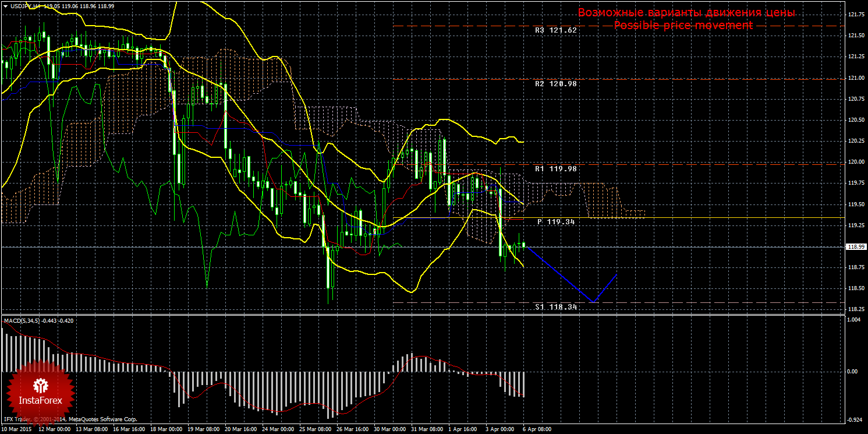Viewport: 868px width, 434px height.
Task: Click the 1.004 MACD scale value
Action: (853, 320)
